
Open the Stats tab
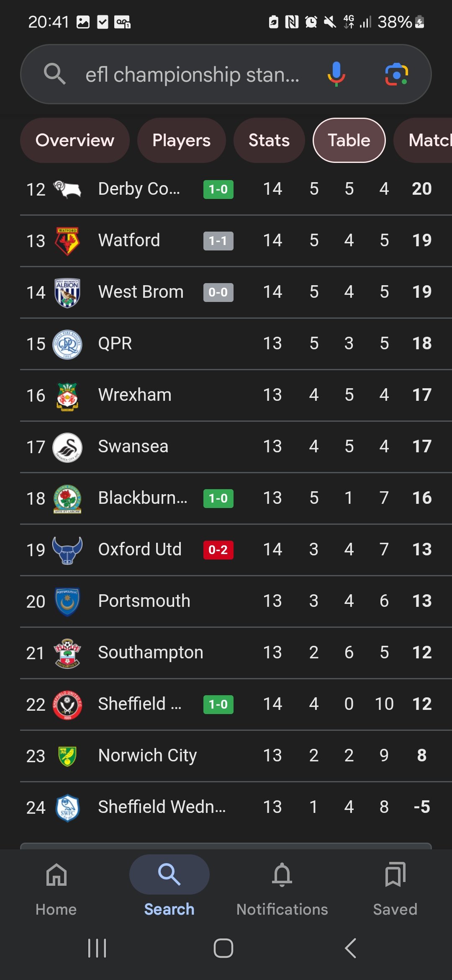click(x=269, y=140)
